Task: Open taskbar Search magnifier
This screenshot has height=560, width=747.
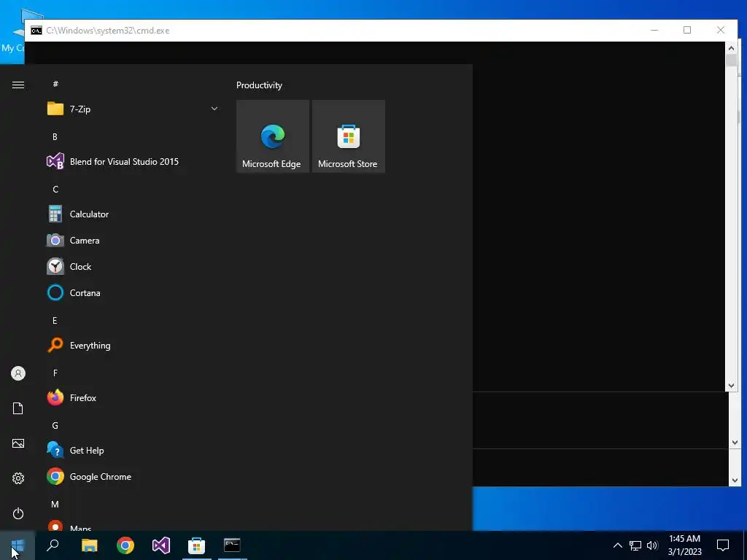Action: [53, 545]
